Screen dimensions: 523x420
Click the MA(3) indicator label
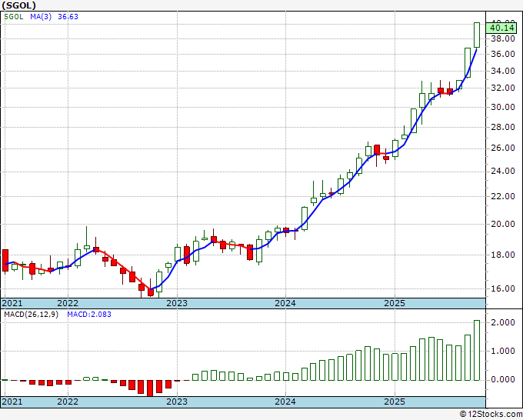point(41,17)
